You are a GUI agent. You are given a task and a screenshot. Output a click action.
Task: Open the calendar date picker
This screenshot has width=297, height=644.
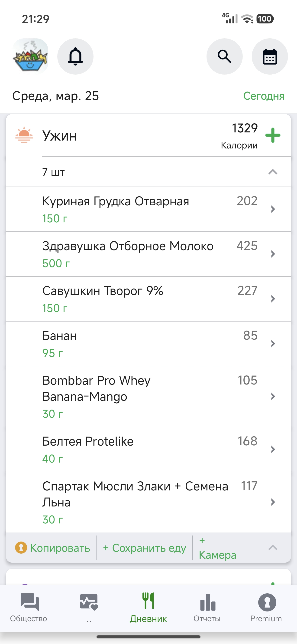pos(270,56)
